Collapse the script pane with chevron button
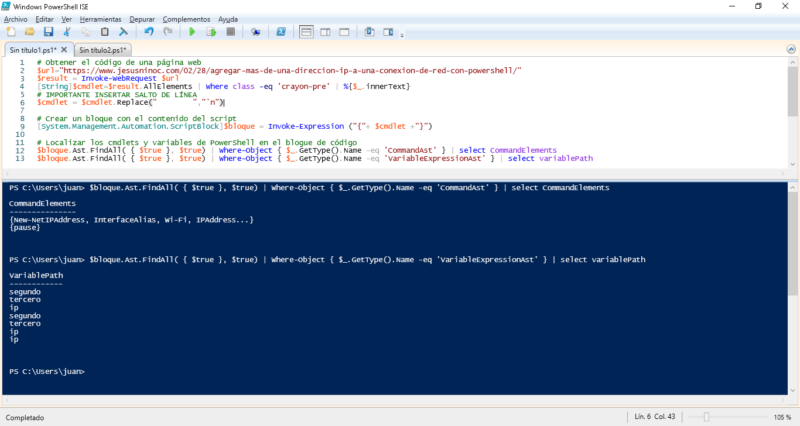This screenshot has height=426, width=800. click(791, 49)
